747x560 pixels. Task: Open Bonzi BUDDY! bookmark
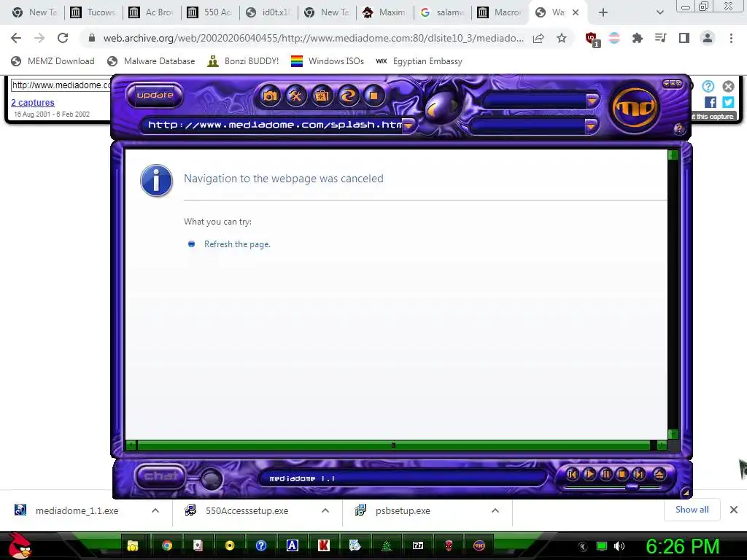[243, 61]
